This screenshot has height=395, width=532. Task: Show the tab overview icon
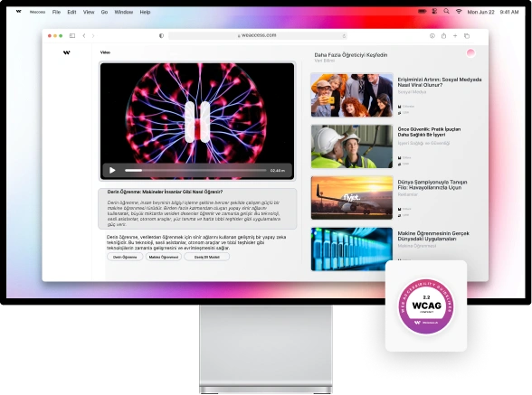click(467, 35)
